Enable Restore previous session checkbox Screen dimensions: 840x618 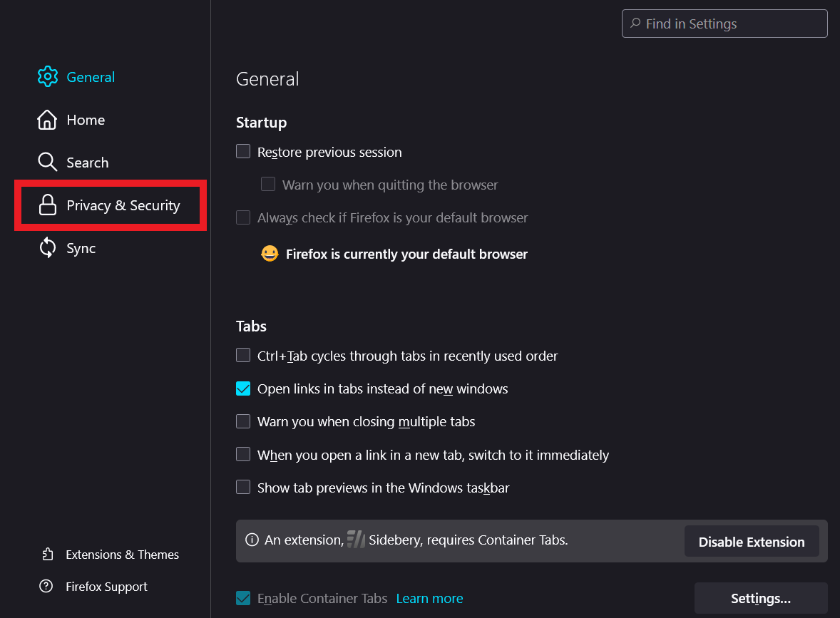point(244,152)
